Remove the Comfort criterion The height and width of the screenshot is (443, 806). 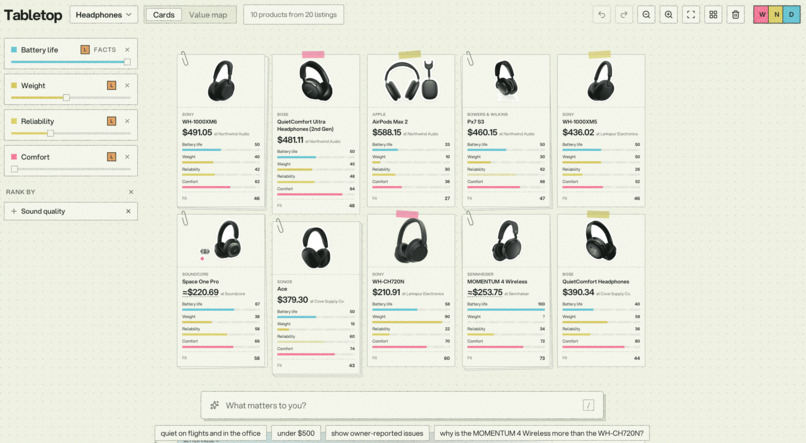tap(127, 157)
